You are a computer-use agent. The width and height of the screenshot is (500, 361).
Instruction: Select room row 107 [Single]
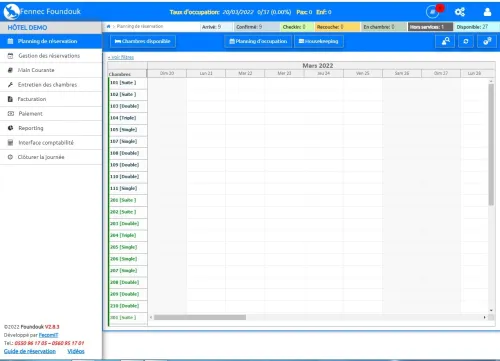(x=128, y=141)
